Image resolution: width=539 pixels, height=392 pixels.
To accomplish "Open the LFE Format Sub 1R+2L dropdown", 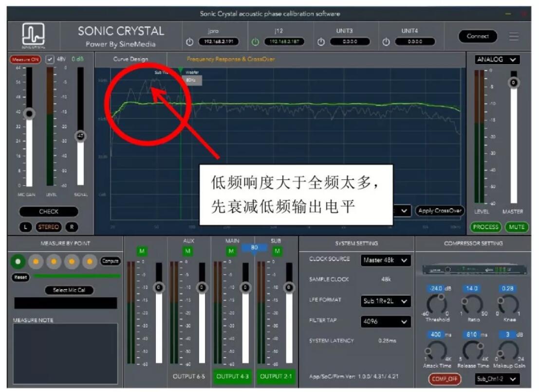I will tap(386, 301).
